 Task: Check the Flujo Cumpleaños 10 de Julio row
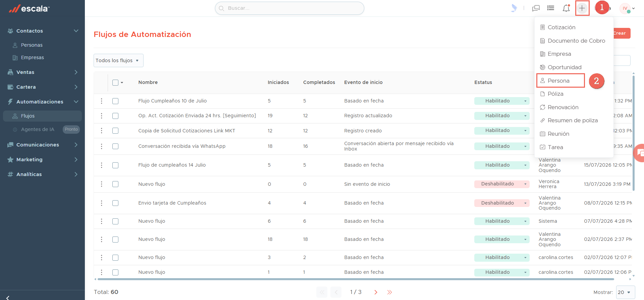coord(115,101)
